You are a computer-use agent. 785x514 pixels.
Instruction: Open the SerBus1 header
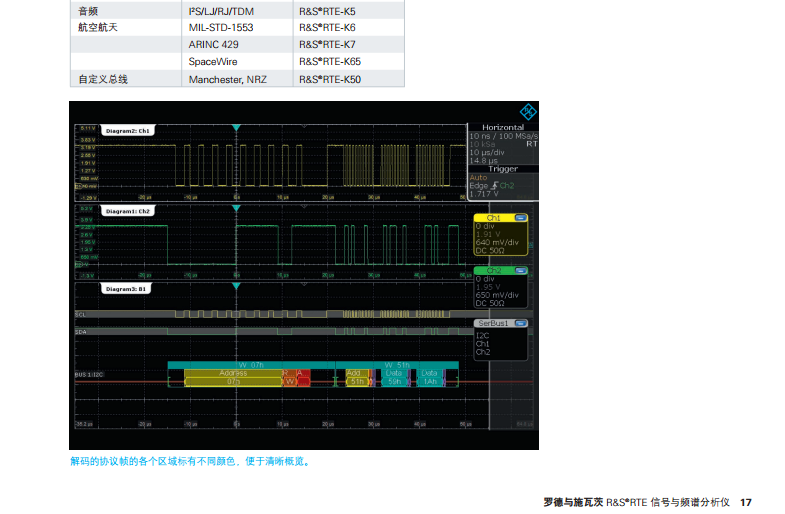tap(493, 323)
